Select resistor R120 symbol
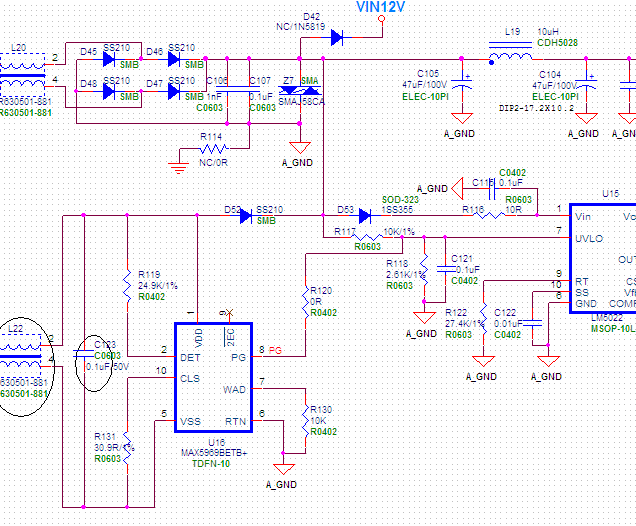636x526 pixels. pos(306,301)
